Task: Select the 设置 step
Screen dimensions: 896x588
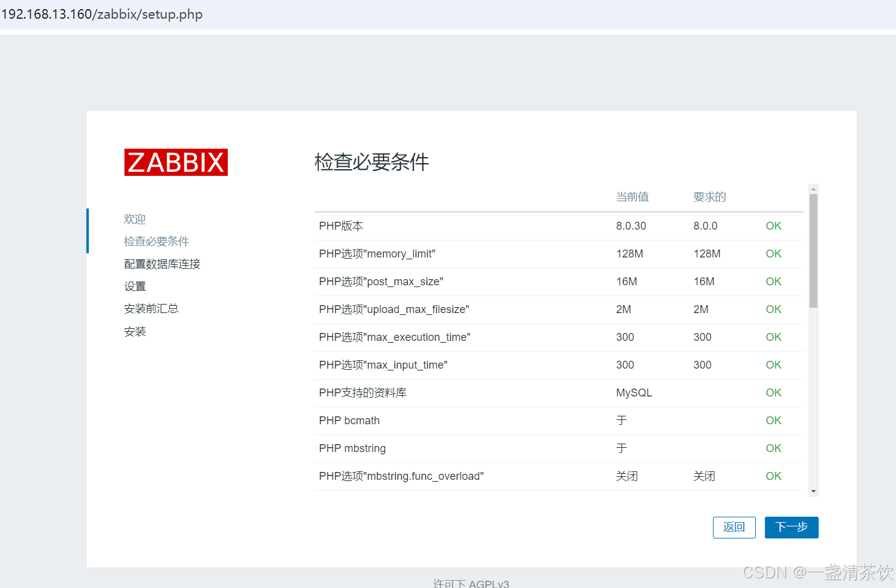Action: pos(135,286)
